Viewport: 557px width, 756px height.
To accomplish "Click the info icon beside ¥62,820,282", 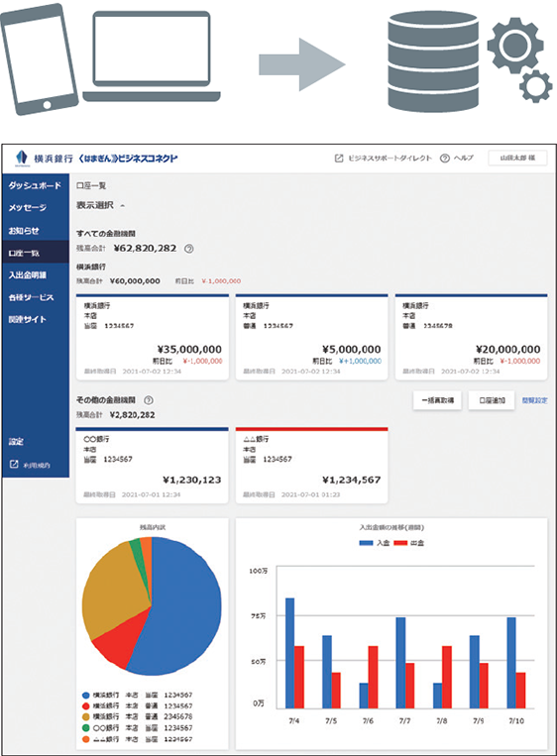I will click(189, 249).
